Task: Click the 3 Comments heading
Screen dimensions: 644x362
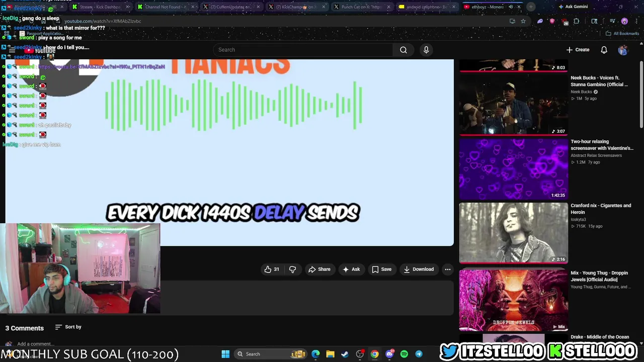Action: [x=25, y=328]
